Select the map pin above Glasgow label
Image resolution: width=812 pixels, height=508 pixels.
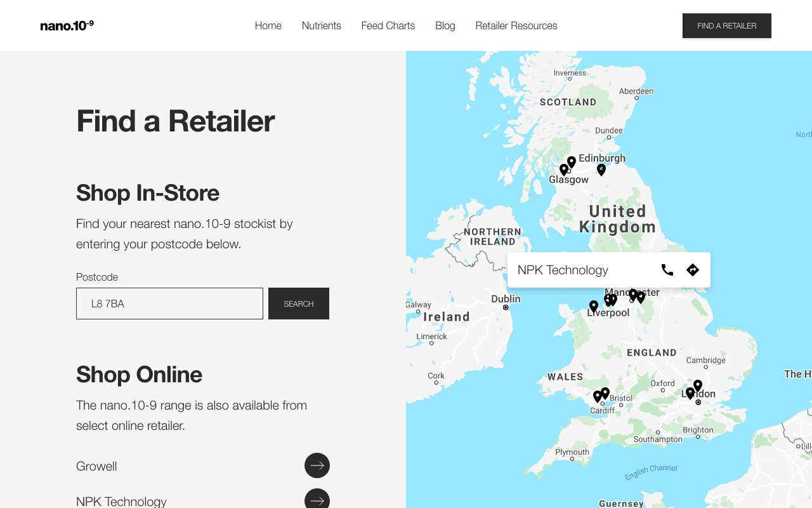point(564,170)
